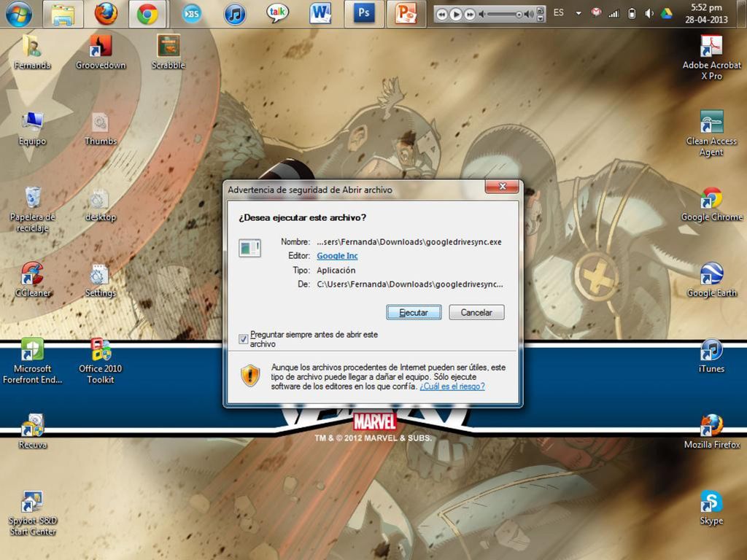Open the '¿Cuál es el riesgo?' link

click(x=452, y=386)
